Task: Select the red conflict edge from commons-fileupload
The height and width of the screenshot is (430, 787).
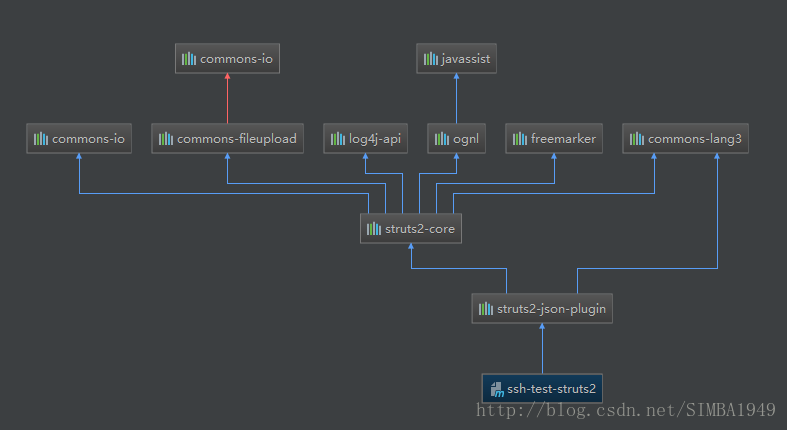Action: tap(227, 98)
